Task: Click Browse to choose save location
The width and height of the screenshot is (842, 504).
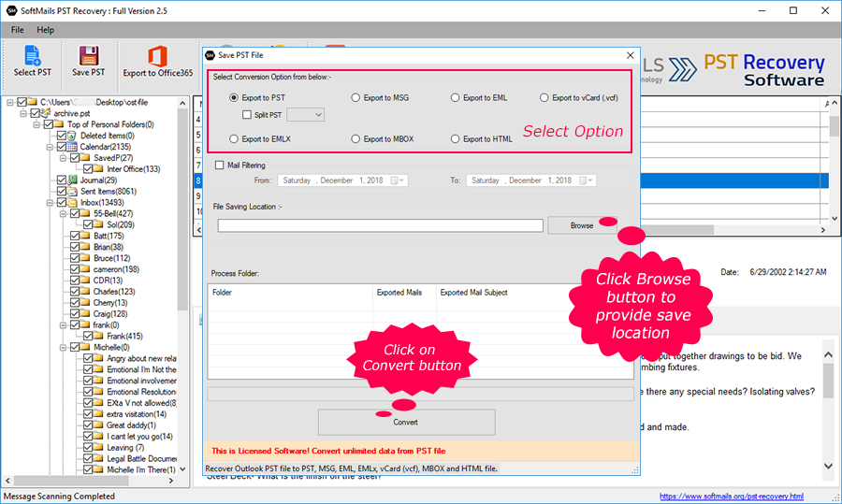Action: [582, 225]
